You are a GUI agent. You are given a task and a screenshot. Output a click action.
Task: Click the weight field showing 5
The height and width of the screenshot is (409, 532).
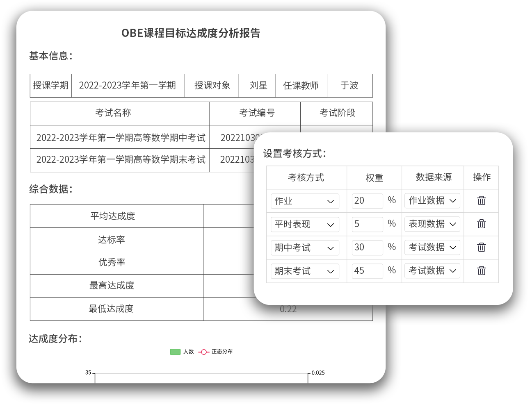367,224
